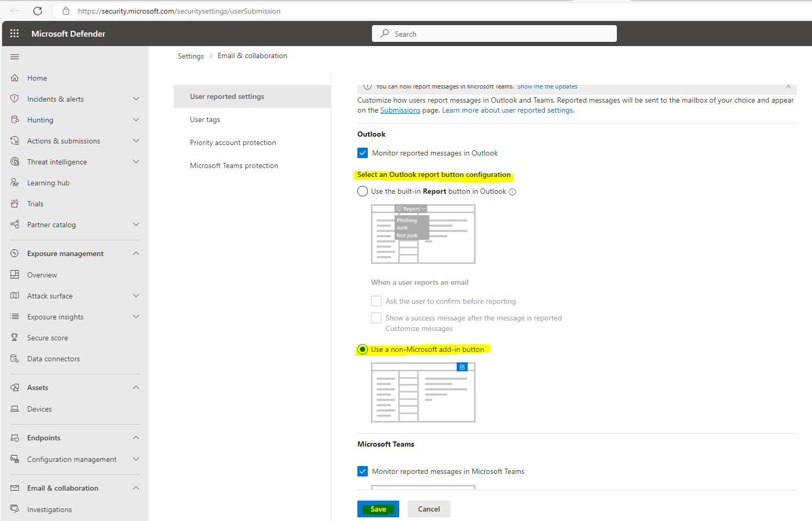This screenshot has height=521, width=812.
Task: Expand the Hunting section
Action: tap(136, 119)
